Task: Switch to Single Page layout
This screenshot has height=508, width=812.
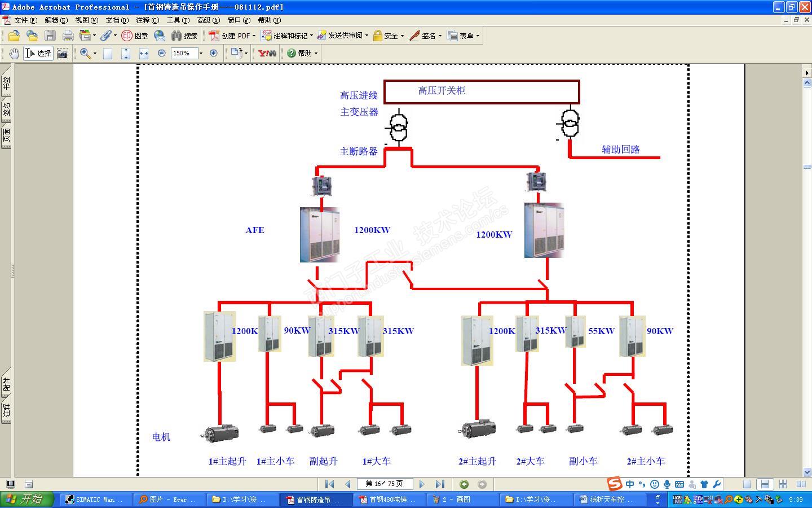Action: click(x=747, y=484)
